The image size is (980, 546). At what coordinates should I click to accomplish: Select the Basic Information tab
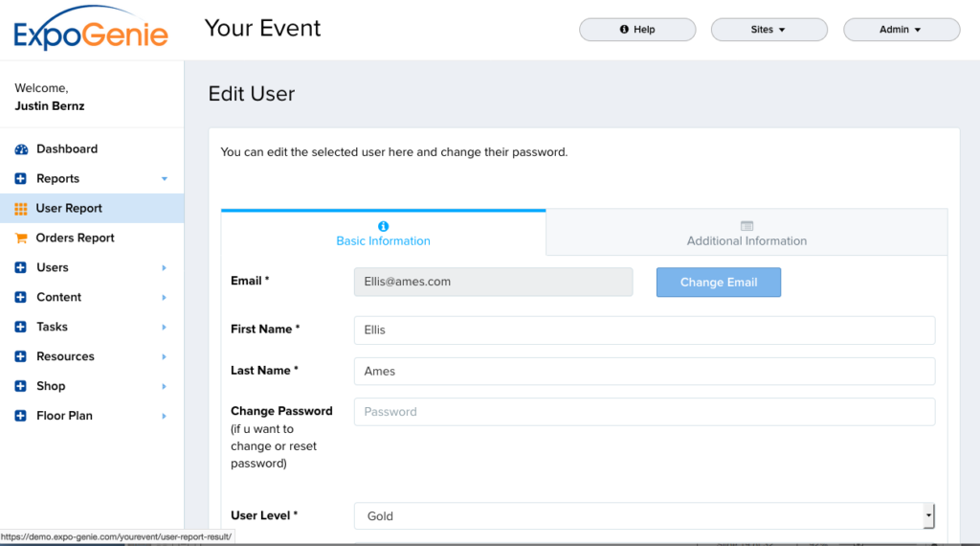(x=383, y=233)
